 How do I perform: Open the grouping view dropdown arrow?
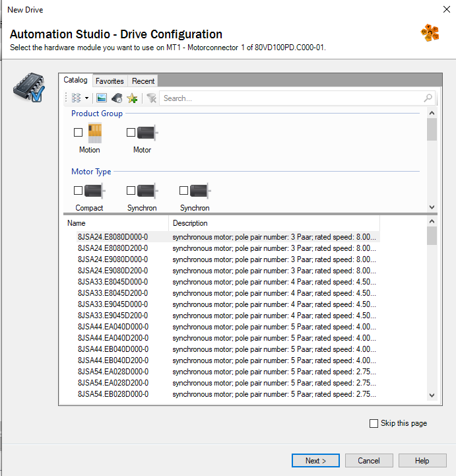[x=86, y=98]
